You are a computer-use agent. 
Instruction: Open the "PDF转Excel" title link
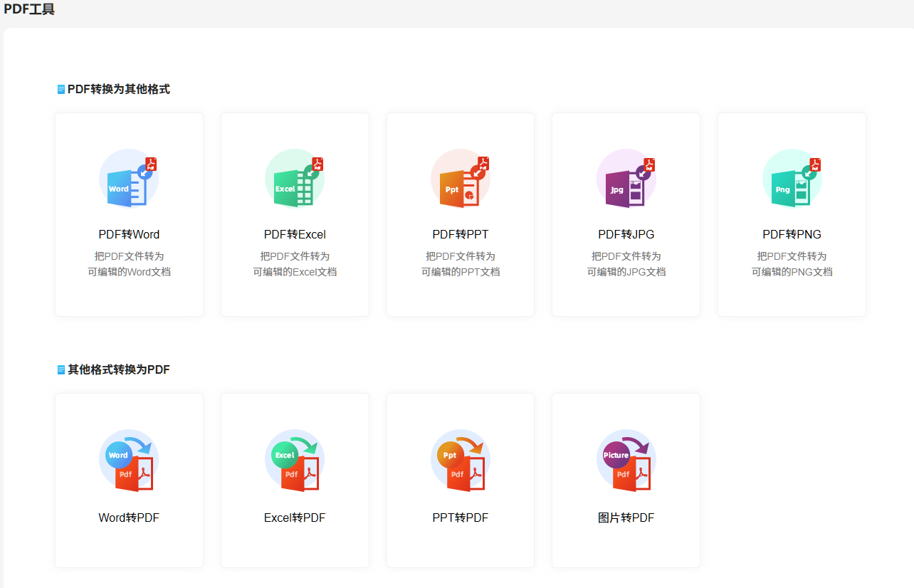pyautogui.click(x=295, y=234)
